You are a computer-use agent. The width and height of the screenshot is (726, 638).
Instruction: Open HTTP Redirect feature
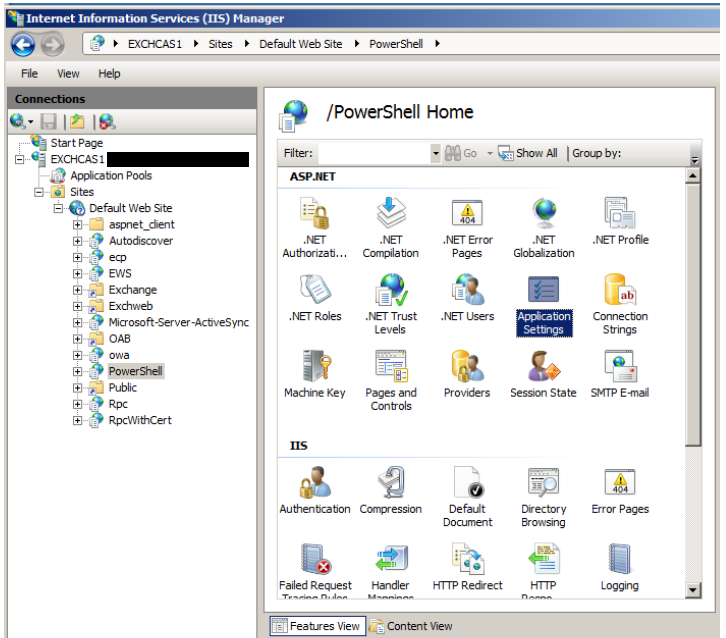coord(467,567)
